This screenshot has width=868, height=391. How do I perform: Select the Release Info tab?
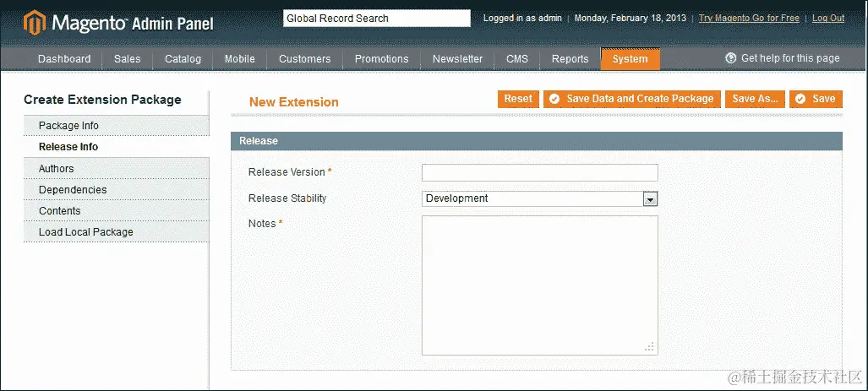point(117,147)
